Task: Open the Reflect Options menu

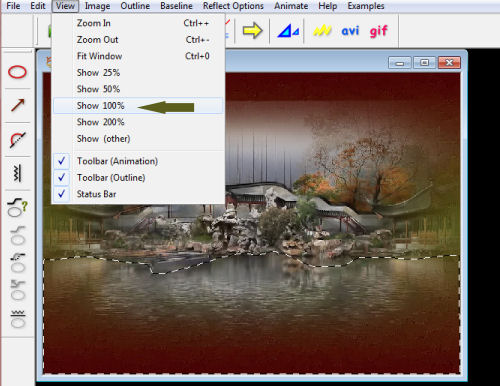Action: 233,6
